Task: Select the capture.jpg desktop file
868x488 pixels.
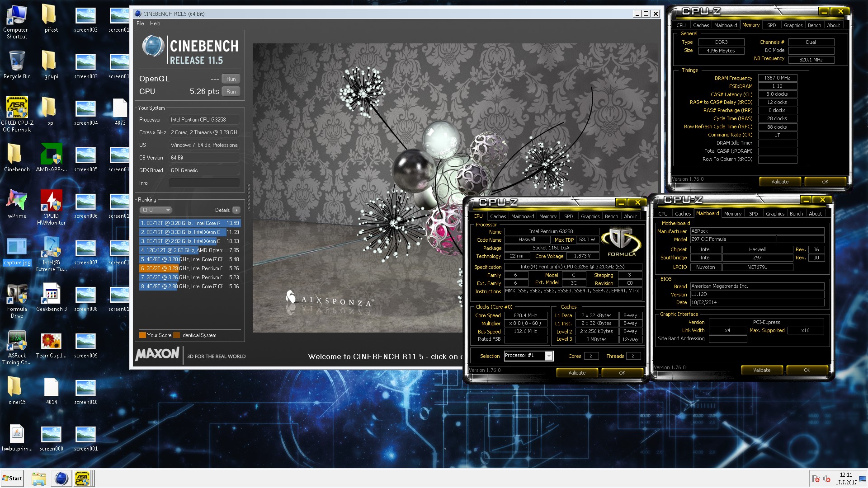Action: (17, 251)
